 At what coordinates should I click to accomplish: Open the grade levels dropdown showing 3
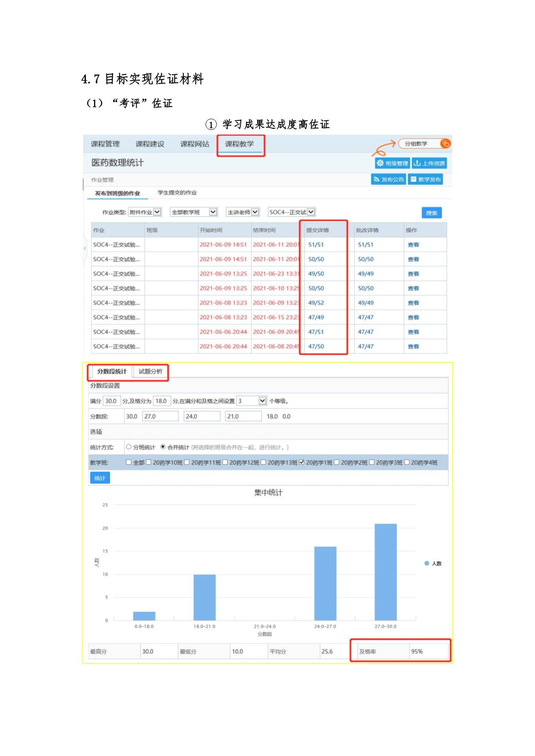click(x=252, y=401)
